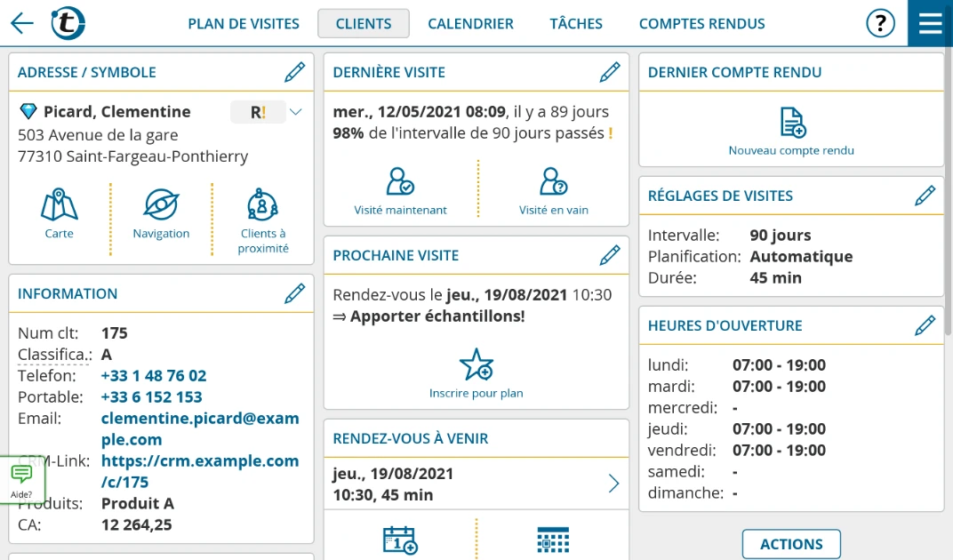Switch to the Plan de Visites tab
Image resolution: width=953 pixels, height=560 pixels.
point(243,24)
